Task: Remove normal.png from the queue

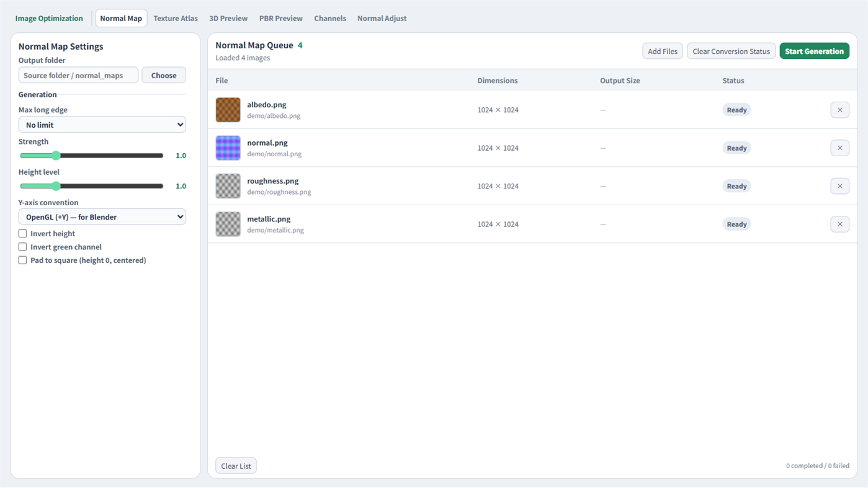Action: (839, 148)
